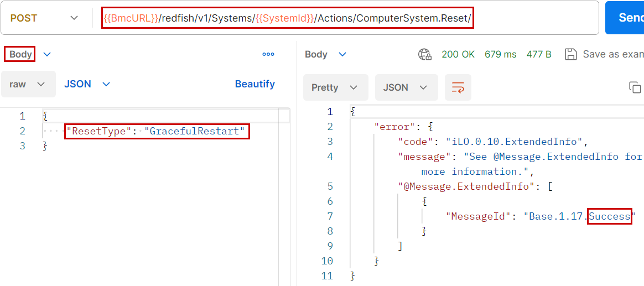Click the Save as example icon
Viewport: 644px width, 286px height.
pos(570,54)
